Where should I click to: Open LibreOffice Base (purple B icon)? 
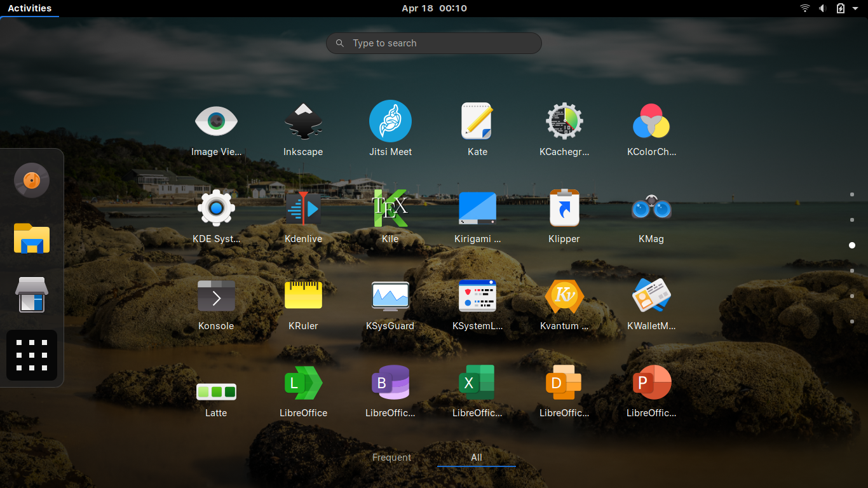[x=390, y=383]
